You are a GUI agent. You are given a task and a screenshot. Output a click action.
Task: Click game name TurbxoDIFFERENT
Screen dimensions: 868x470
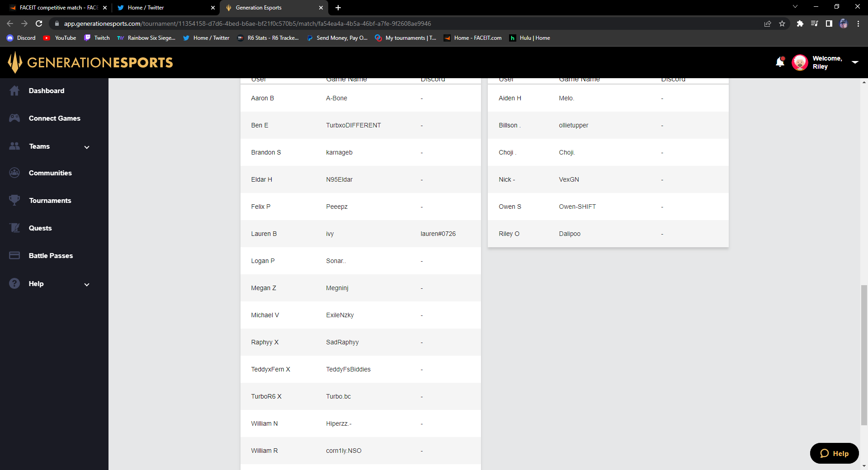[353, 125]
